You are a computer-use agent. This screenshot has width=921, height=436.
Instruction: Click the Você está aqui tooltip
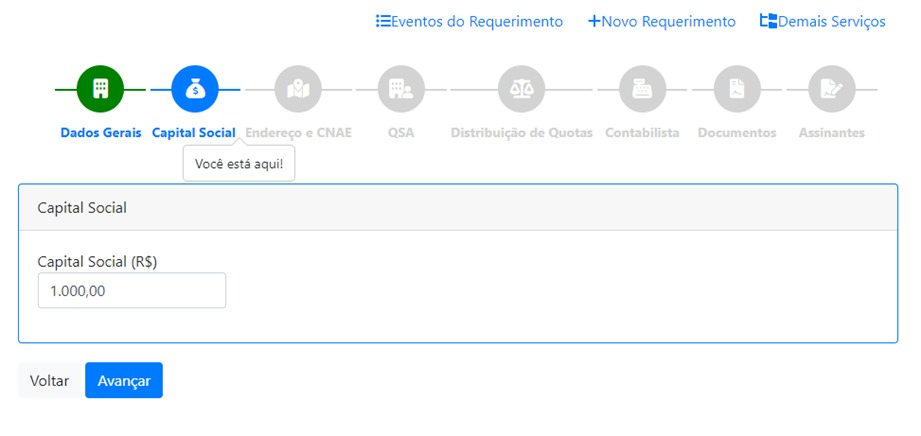pyautogui.click(x=239, y=163)
